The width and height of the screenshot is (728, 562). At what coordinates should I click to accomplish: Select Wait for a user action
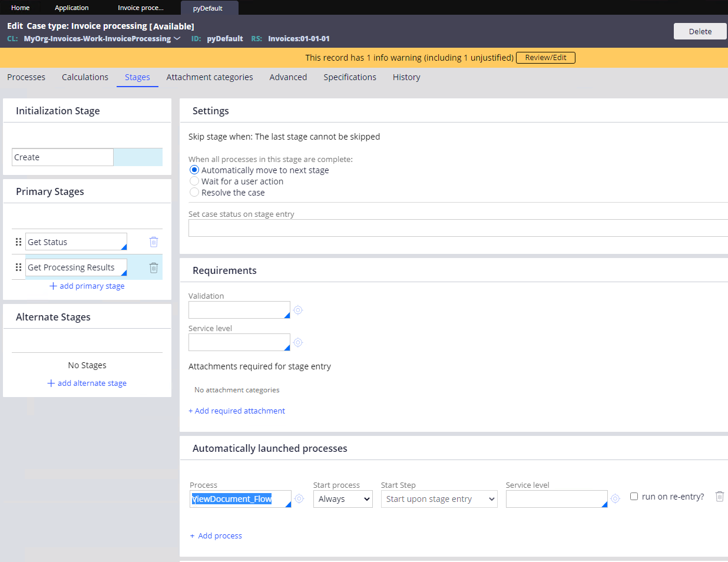point(194,181)
